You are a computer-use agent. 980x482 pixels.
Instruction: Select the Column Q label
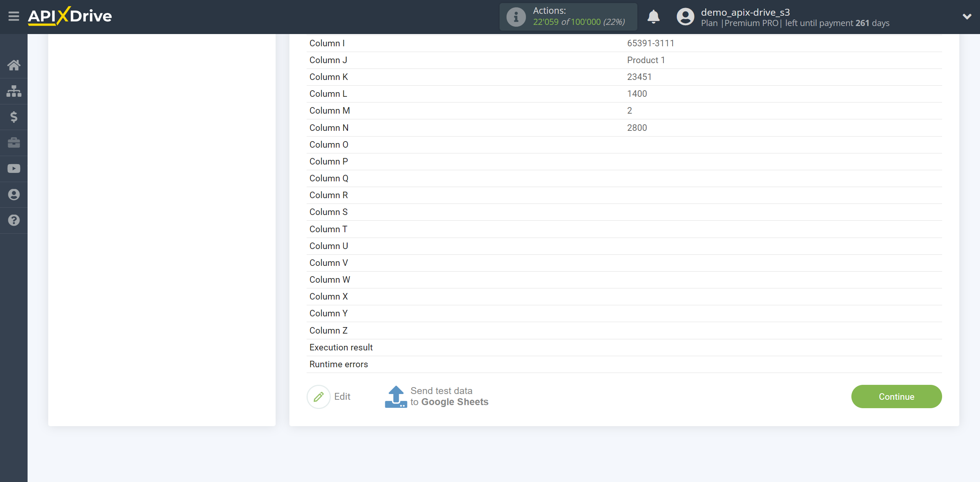click(329, 178)
